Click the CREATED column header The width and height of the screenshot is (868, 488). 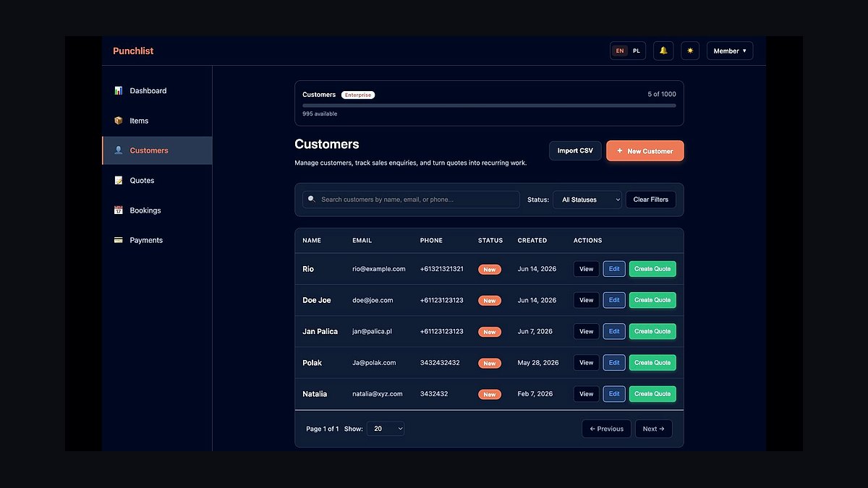tap(532, 241)
